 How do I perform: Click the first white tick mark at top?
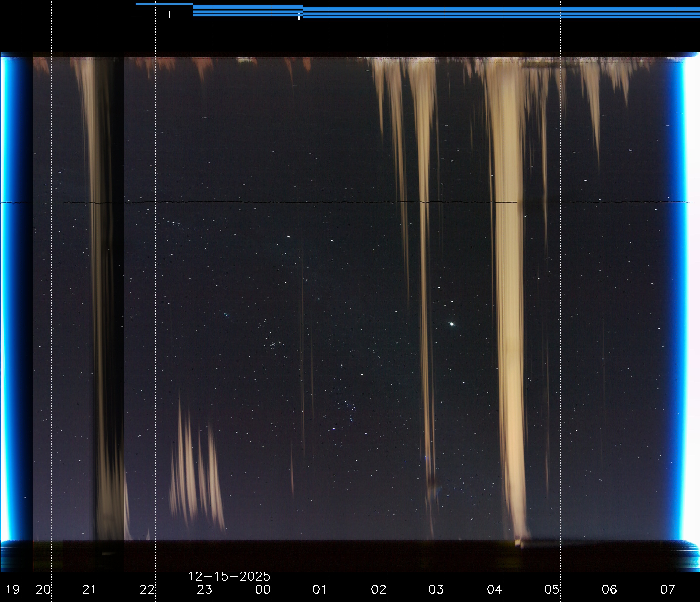(x=170, y=14)
